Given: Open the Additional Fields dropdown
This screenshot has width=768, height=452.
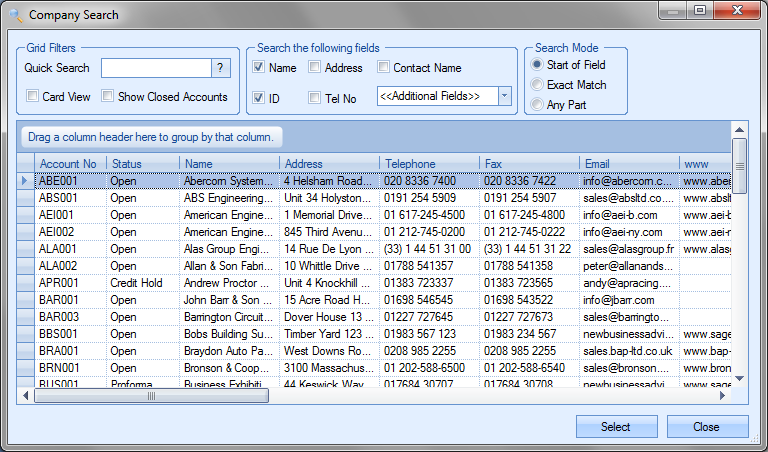Looking at the screenshot, I should click(x=504, y=96).
